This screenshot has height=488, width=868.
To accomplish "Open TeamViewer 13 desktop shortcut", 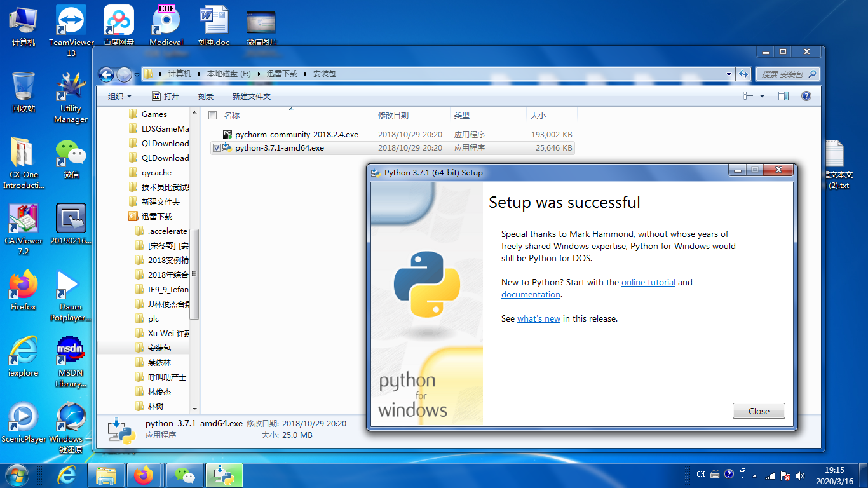I will pos(71,30).
